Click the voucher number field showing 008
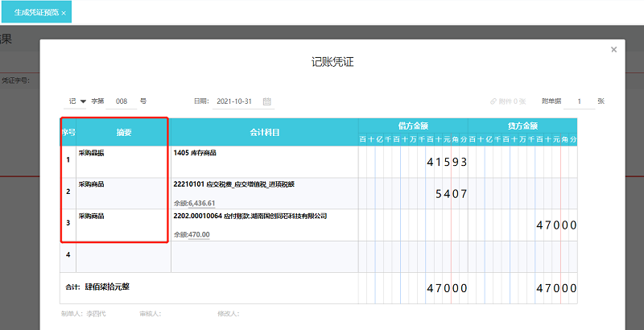The height and width of the screenshot is (330, 644). [122, 102]
